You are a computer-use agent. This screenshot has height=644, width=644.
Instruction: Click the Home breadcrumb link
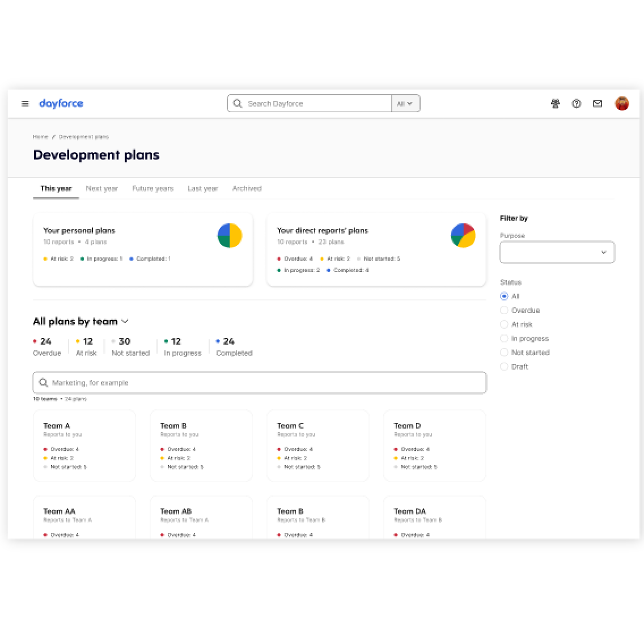point(40,137)
